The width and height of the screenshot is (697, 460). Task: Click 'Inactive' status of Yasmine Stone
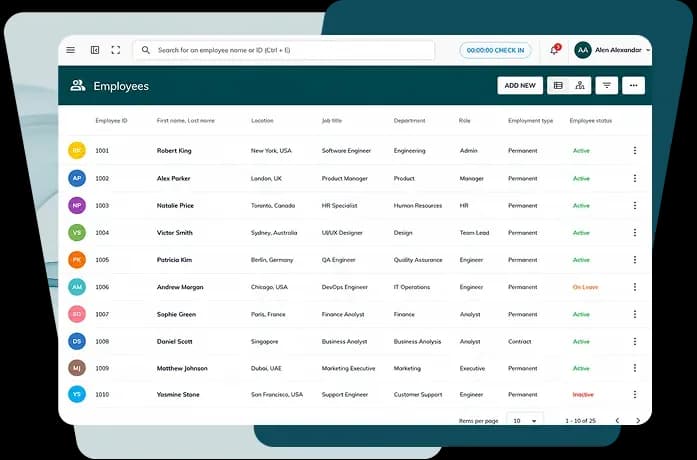[x=583, y=394]
